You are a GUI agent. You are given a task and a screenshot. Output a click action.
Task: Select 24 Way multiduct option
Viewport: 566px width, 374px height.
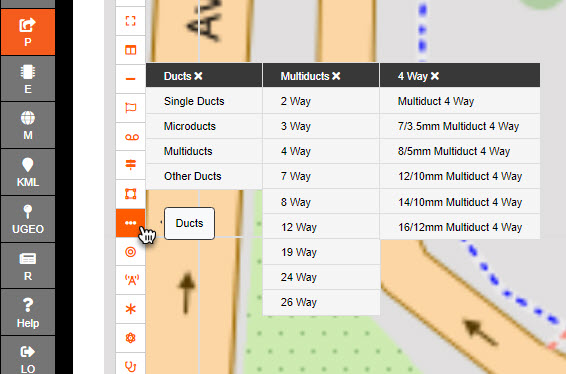[x=321, y=277]
